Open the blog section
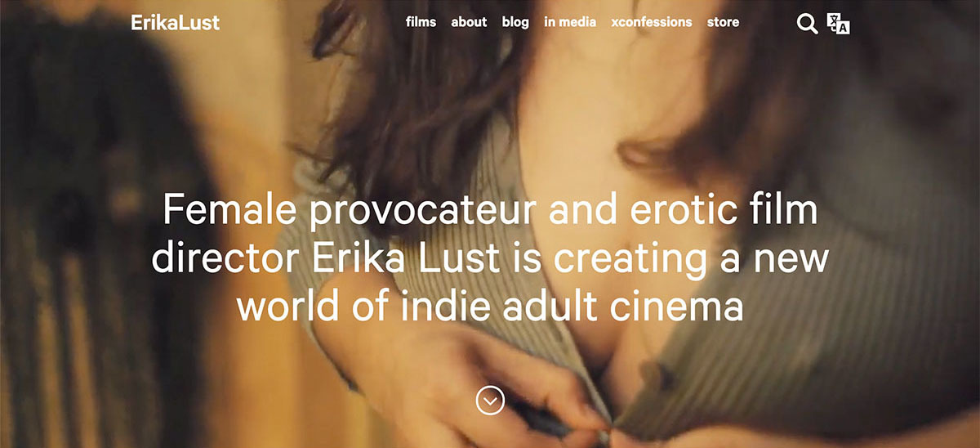Image resolution: width=980 pixels, height=448 pixels. coord(515,22)
